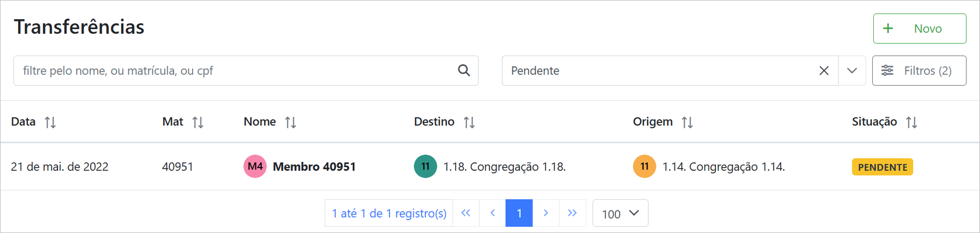The image size is (980, 233).
Task: Open the rows-per-page 100 dropdown
Action: coord(620,213)
